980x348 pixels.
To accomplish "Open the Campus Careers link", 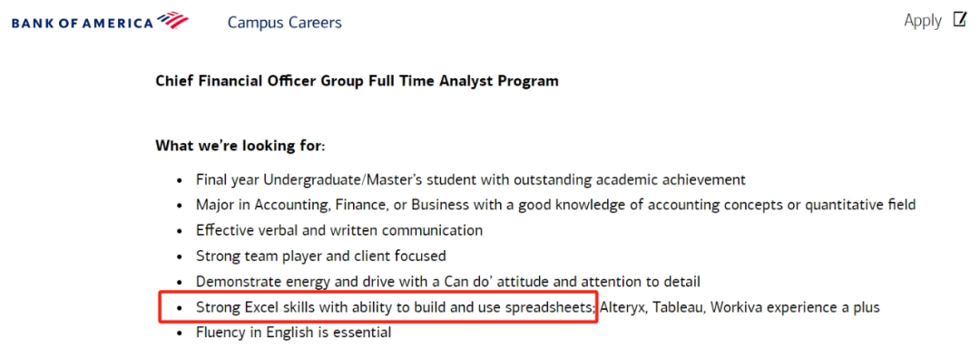I will pos(284,23).
